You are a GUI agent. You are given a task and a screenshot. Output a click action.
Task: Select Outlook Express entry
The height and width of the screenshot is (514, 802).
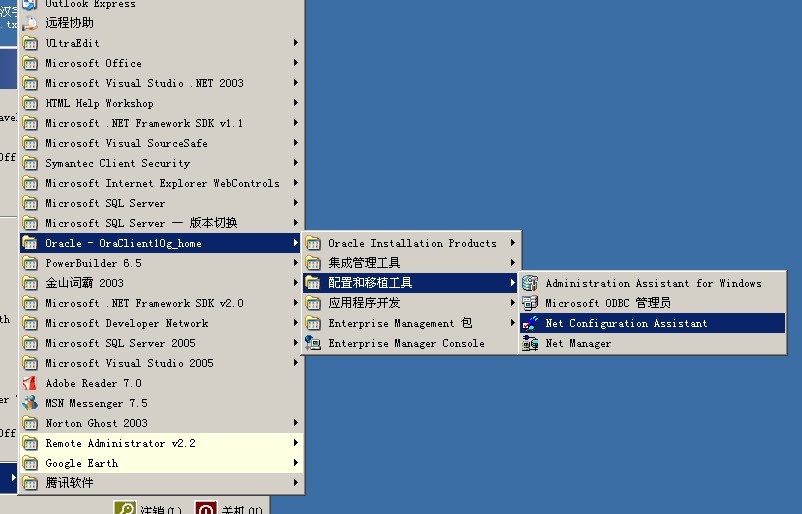tap(161, 5)
